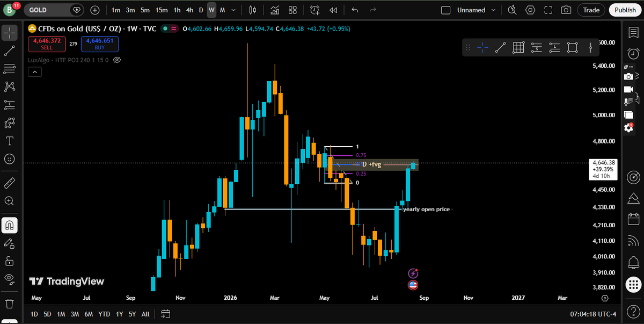The image size is (644, 324).
Task: Set date range to YTD
Action: click(x=104, y=314)
